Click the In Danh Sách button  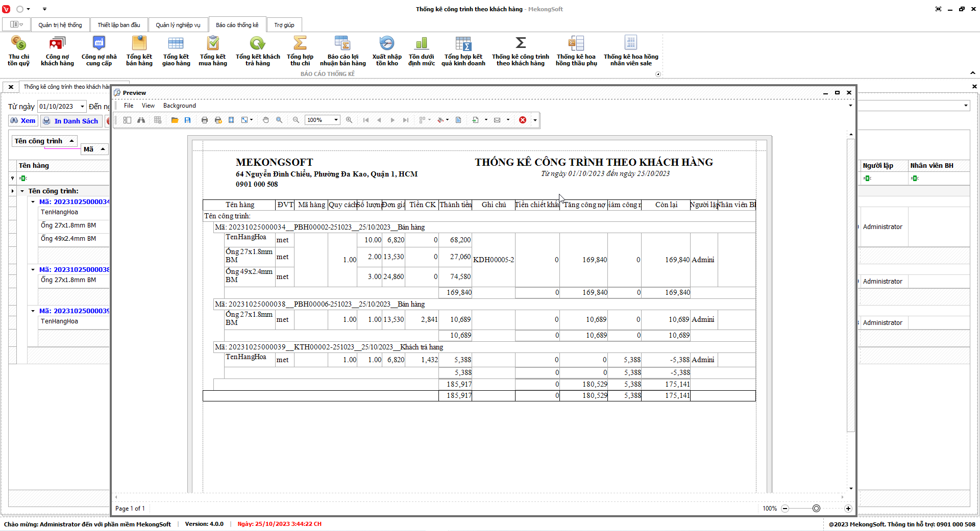click(x=70, y=121)
